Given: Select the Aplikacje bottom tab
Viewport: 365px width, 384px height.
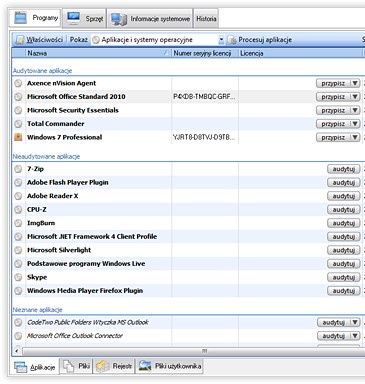Looking at the screenshot, I should pos(35,367).
